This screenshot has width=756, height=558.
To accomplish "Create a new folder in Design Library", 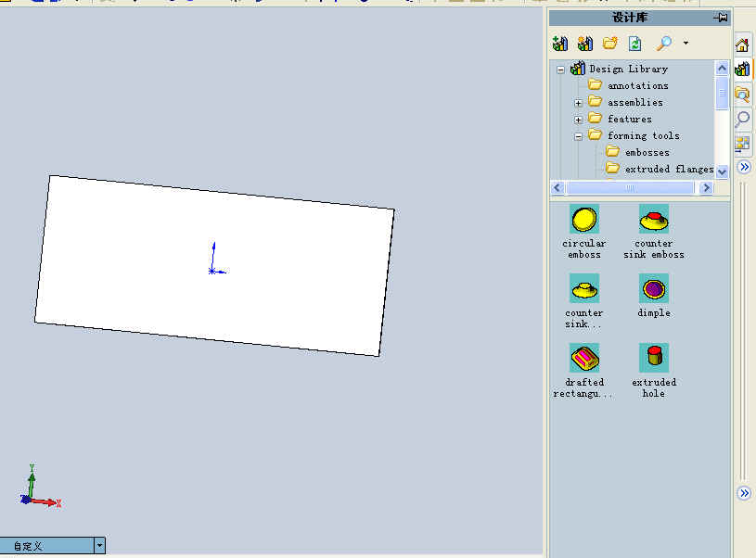I will tap(610, 44).
